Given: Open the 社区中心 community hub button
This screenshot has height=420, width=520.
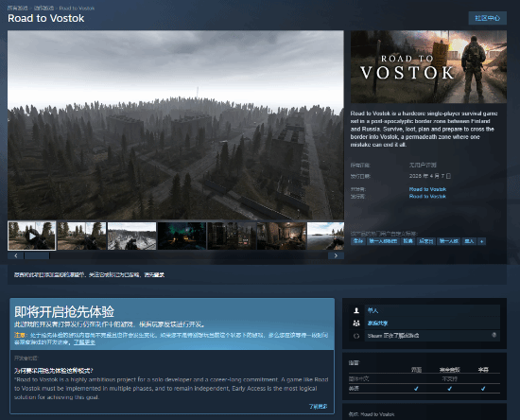Looking at the screenshot, I should pyautogui.click(x=487, y=18).
